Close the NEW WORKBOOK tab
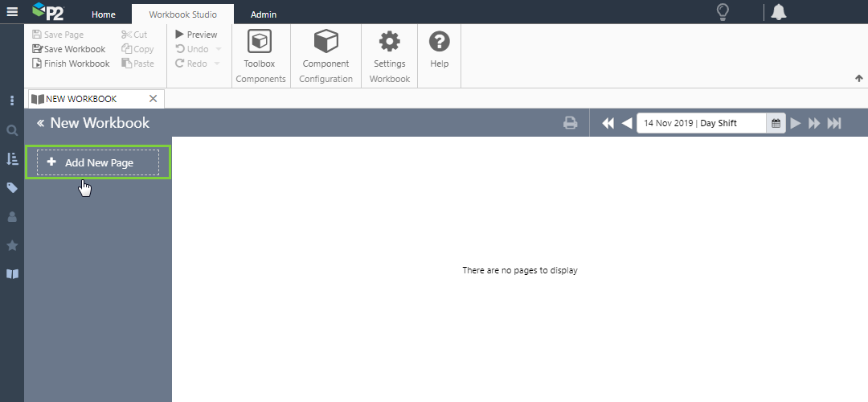868x402 pixels. (x=154, y=99)
